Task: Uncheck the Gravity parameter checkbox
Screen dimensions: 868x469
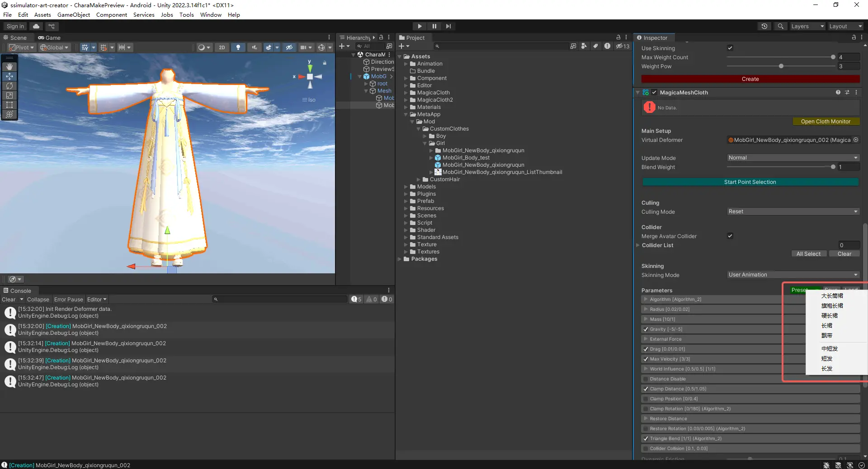Action: (646, 329)
